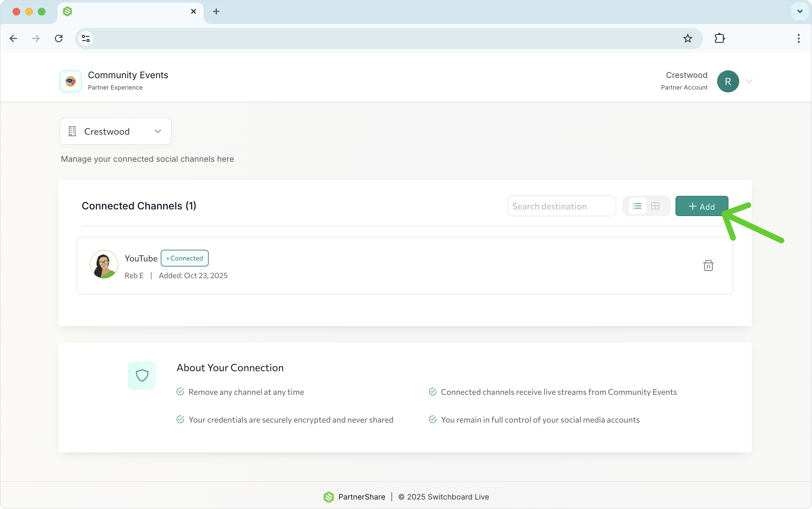Click the Community Events title
The height and width of the screenshot is (509, 812).
point(128,75)
